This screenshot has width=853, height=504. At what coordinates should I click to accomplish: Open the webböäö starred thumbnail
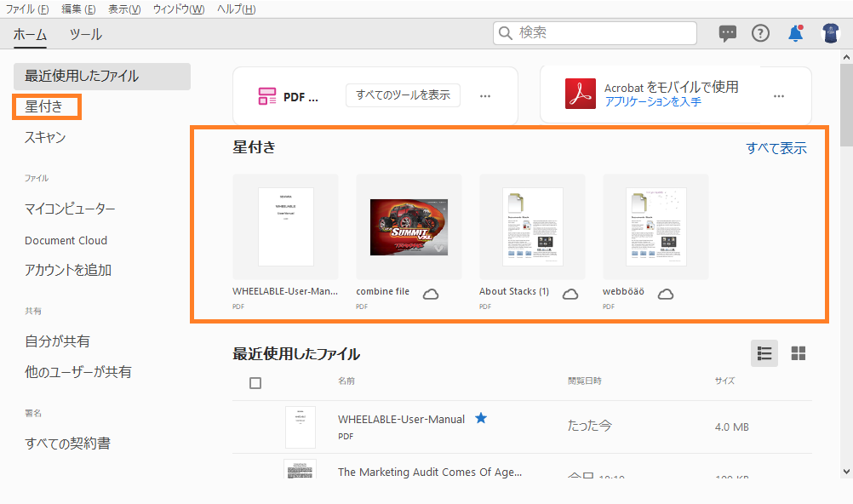[656, 227]
